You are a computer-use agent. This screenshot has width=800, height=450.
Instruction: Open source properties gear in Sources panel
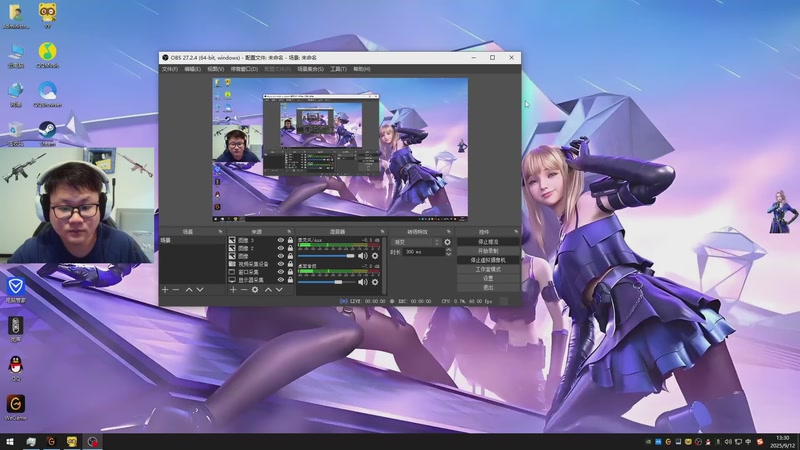(x=255, y=290)
